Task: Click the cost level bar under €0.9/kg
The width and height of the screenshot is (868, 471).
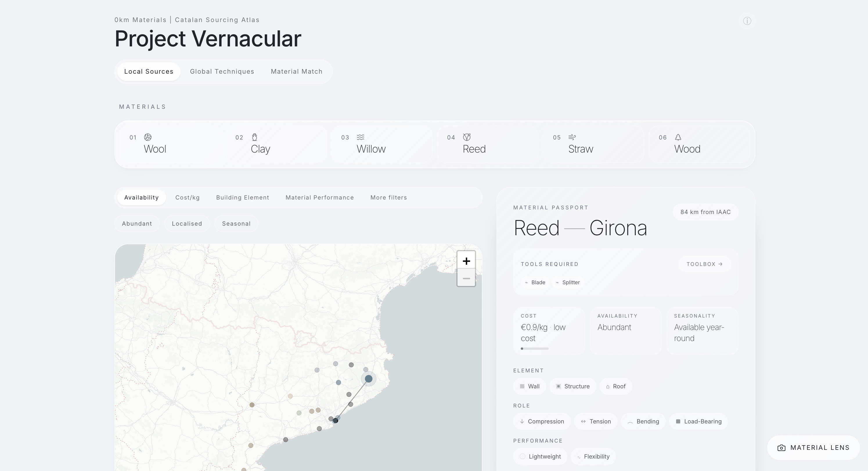Action: (534, 348)
